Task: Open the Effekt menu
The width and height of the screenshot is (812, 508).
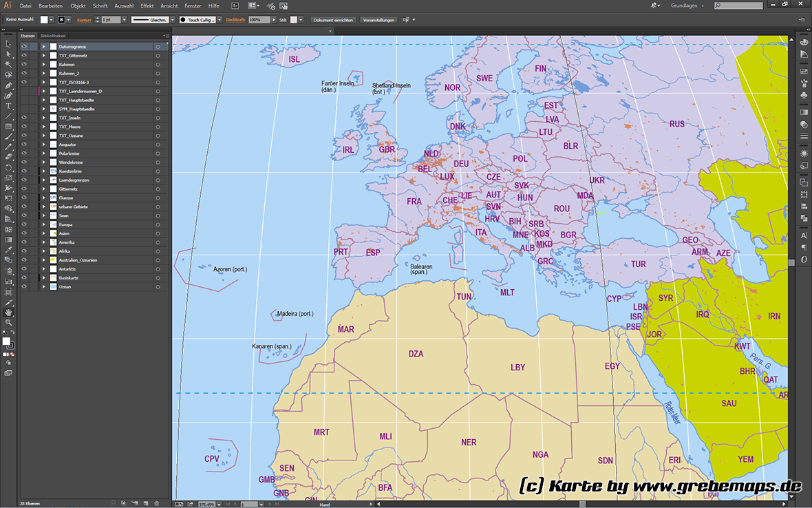Action: (147, 6)
